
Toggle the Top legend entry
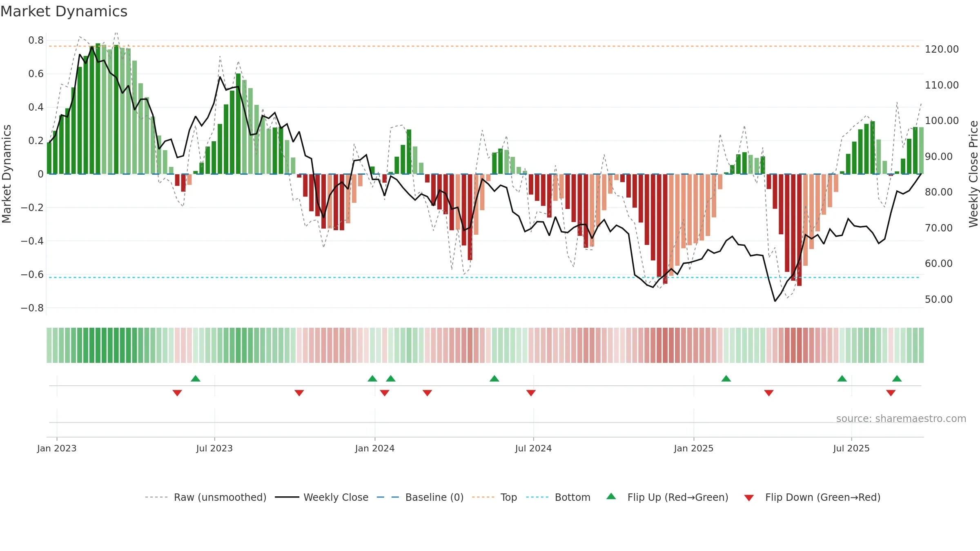[x=494, y=497]
